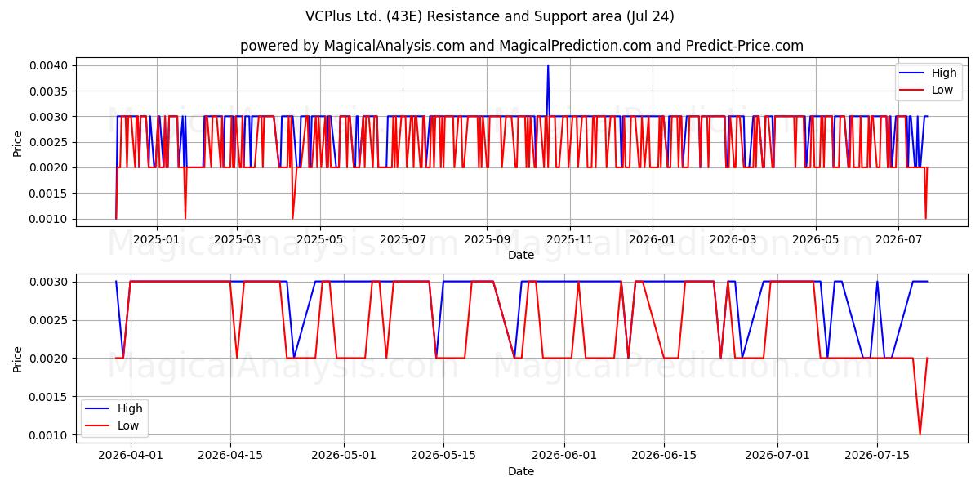Click the 2025-07 tick label

point(403,239)
